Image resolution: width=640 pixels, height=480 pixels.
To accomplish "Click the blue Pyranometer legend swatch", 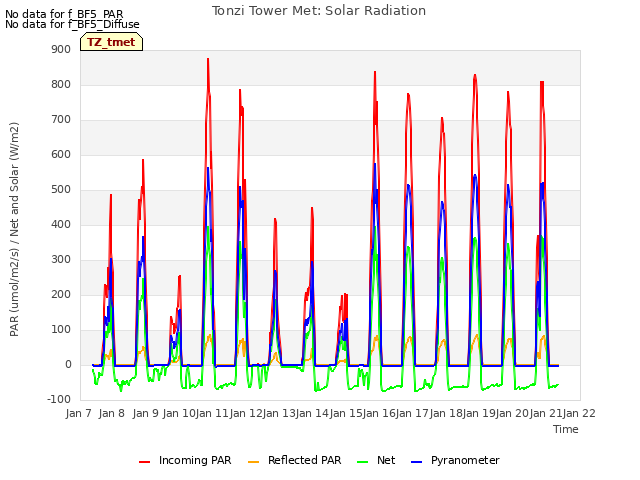I will click(416, 462).
